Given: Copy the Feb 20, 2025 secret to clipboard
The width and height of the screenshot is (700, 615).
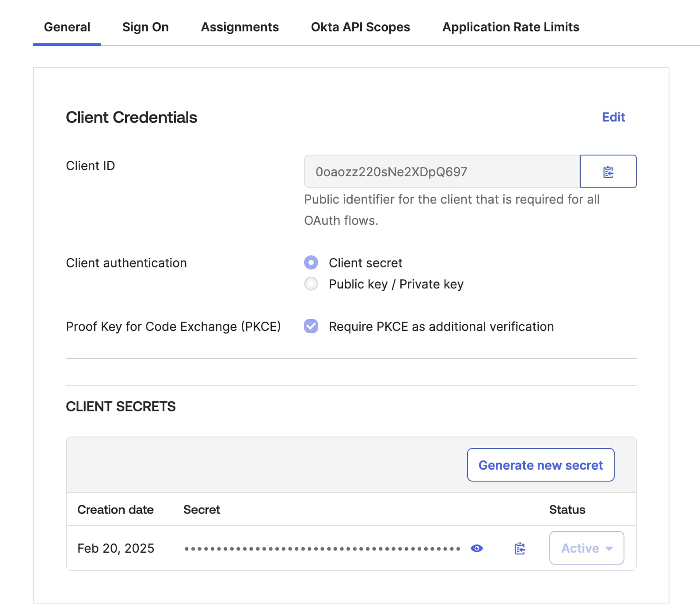Looking at the screenshot, I should [520, 548].
